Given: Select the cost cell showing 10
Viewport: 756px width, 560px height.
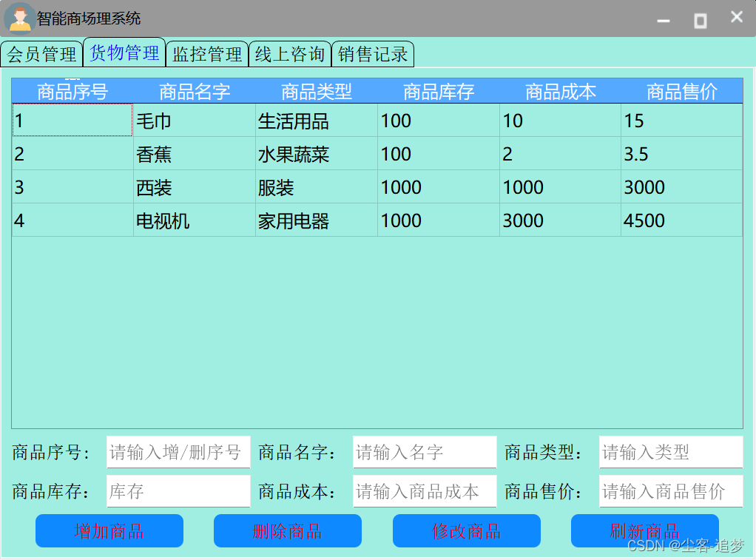Looking at the screenshot, I should click(x=560, y=120).
